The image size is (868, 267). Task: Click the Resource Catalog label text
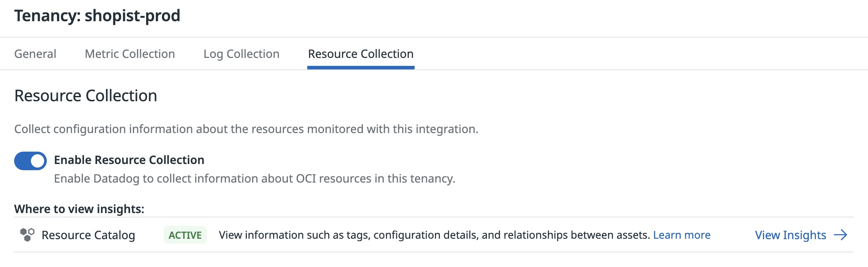[88, 235]
